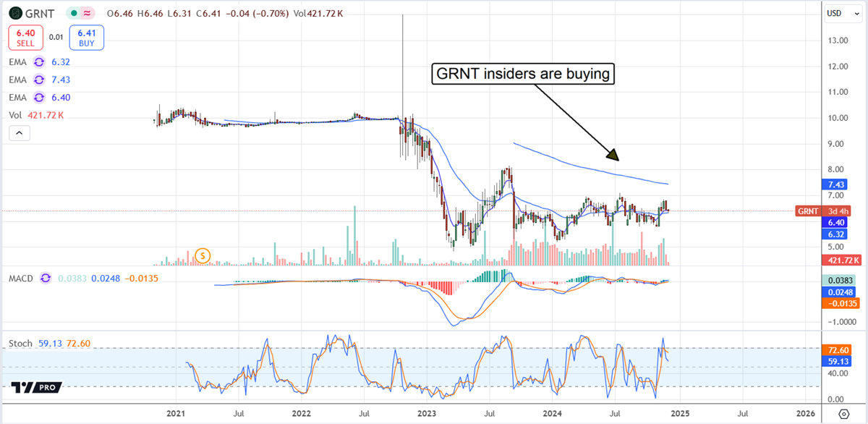Click the green market status dot
The width and height of the screenshot is (868, 424).
[x=74, y=14]
